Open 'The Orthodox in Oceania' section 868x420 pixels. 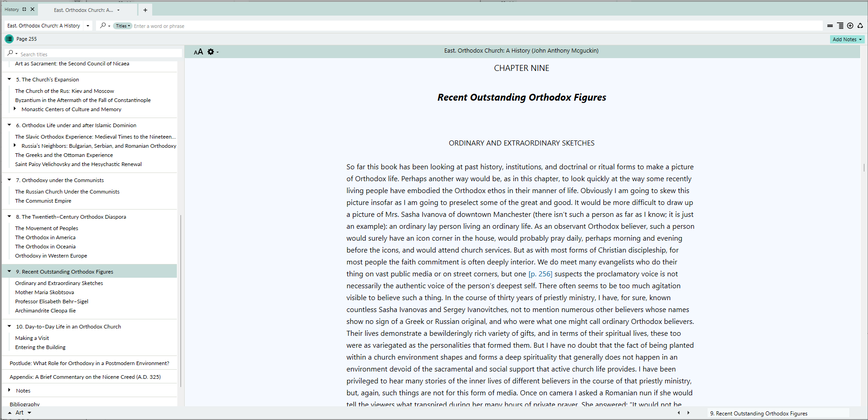pyautogui.click(x=45, y=247)
